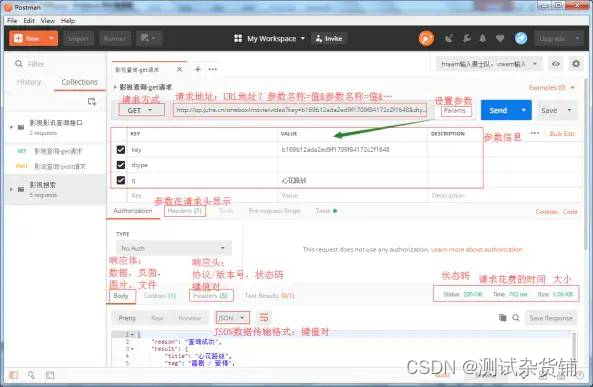The image size is (593, 387).
Task: Open the My Workspace switcher
Action: coord(269,39)
